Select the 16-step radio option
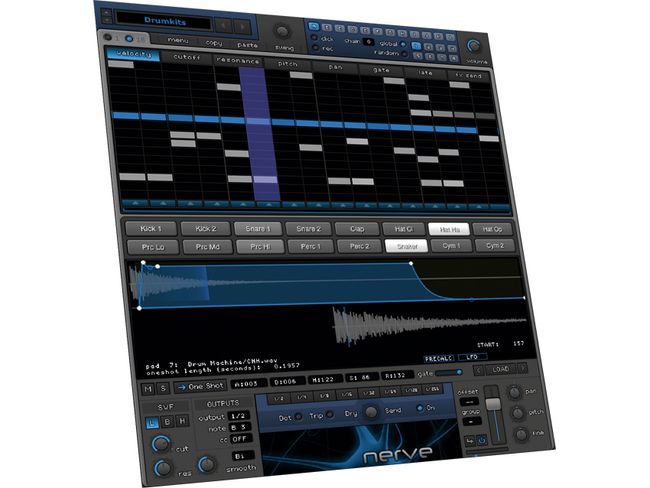The height and width of the screenshot is (488, 650). pos(129,39)
